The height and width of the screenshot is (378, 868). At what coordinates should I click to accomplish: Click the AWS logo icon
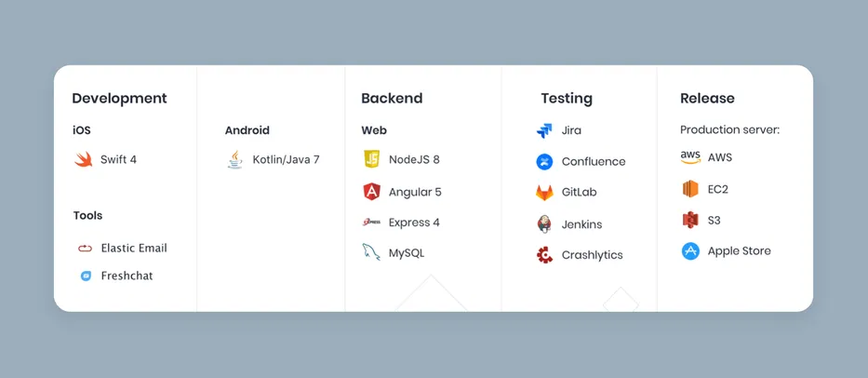tap(690, 157)
